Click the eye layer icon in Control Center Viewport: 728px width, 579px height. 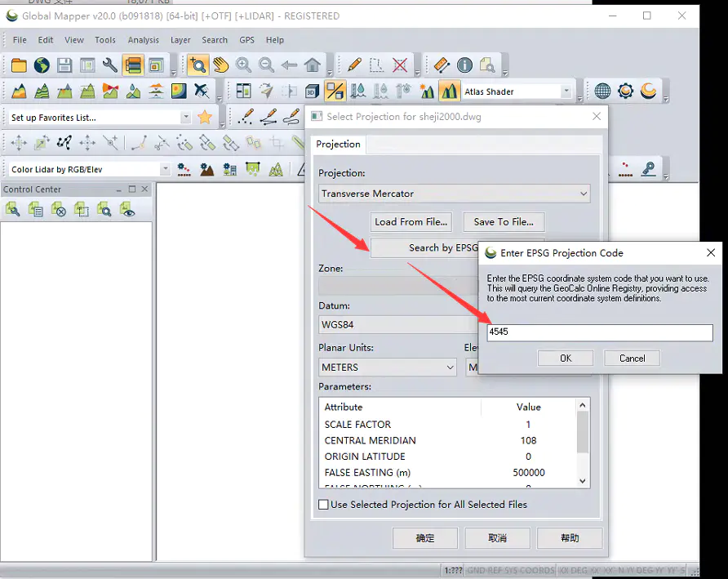click(x=127, y=210)
